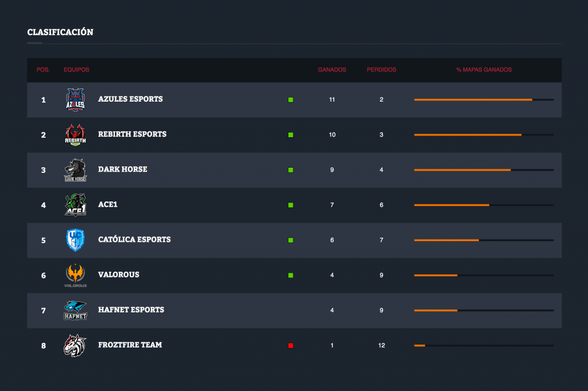Open the Azules Esports team name
Image resolution: width=588 pixels, height=391 pixels.
pyautogui.click(x=130, y=99)
